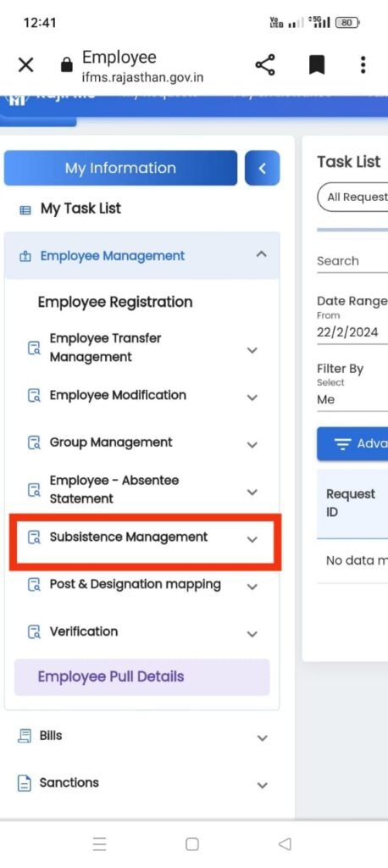388x868 pixels.
Task: Tap the padlock site security icon
Action: (x=66, y=66)
